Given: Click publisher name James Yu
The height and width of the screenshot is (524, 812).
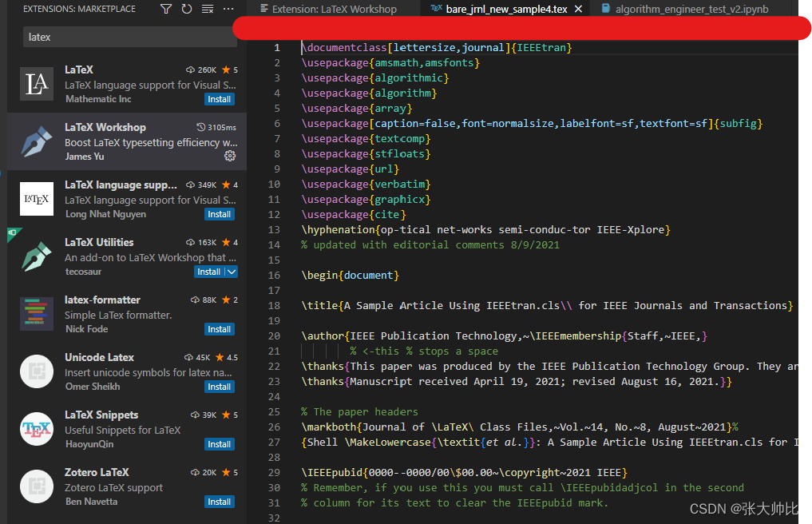Looking at the screenshot, I should tap(85, 156).
